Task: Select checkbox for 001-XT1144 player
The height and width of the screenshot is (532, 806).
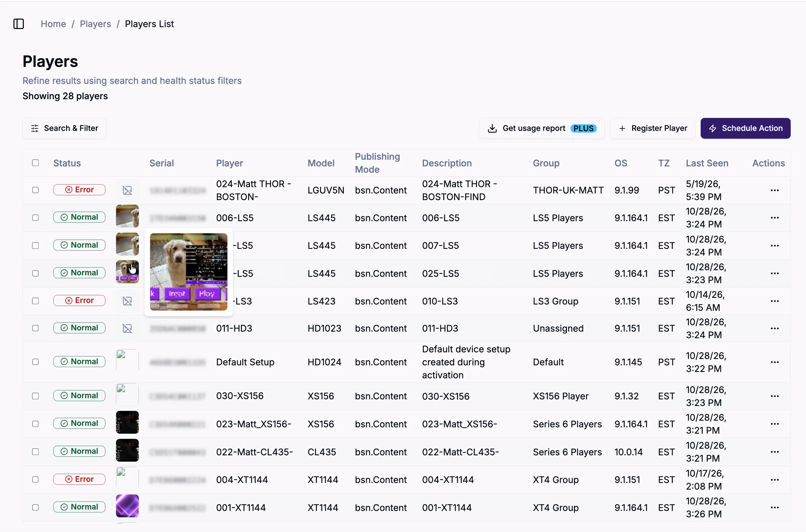Action: [x=35, y=507]
